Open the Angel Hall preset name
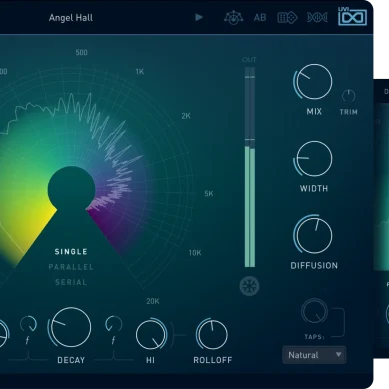Image resolution: width=389 pixels, height=389 pixels. (x=71, y=18)
